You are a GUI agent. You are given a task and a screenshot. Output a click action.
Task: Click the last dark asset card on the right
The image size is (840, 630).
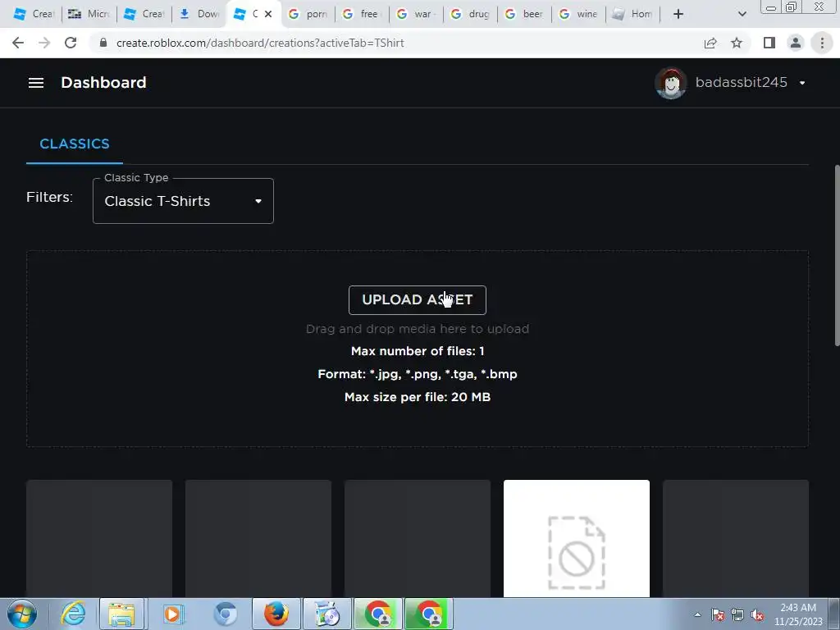click(x=736, y=538)
